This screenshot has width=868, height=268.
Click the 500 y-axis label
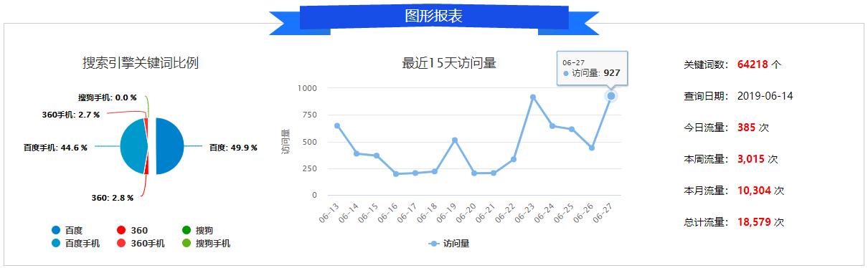309,142
